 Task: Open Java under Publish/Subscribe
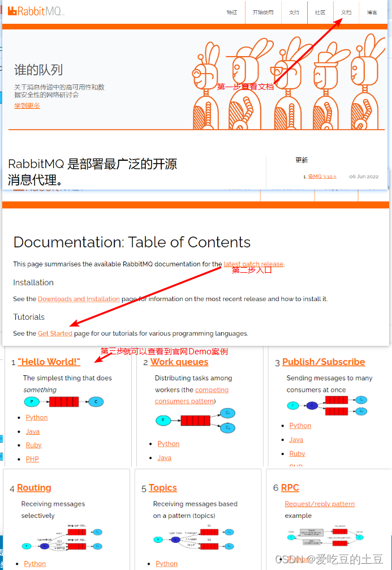coord(296,439)
